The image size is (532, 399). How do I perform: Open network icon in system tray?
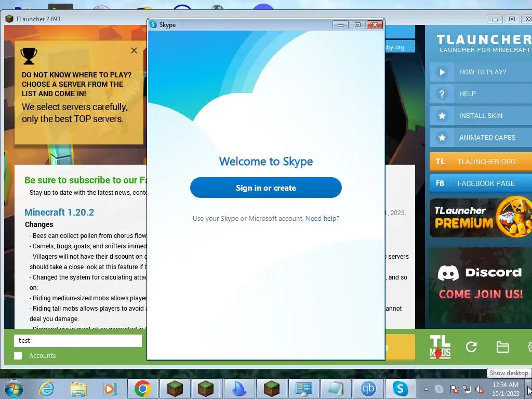coord(467,389)
